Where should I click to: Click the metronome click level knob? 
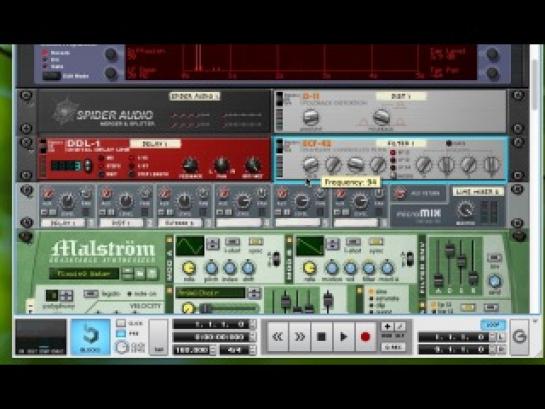pos(122,347)
